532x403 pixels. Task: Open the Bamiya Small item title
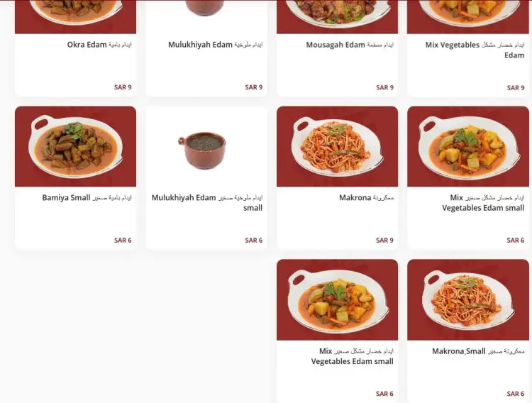87,197
